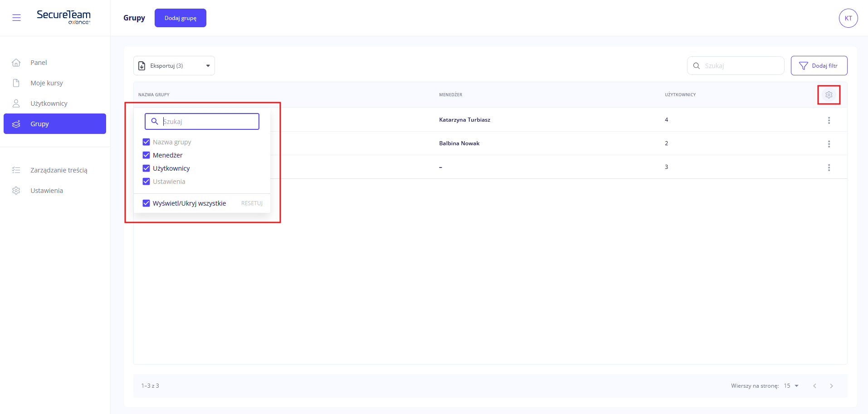
Task: Go to previous page arrow
Action: (x=814, y=386)
